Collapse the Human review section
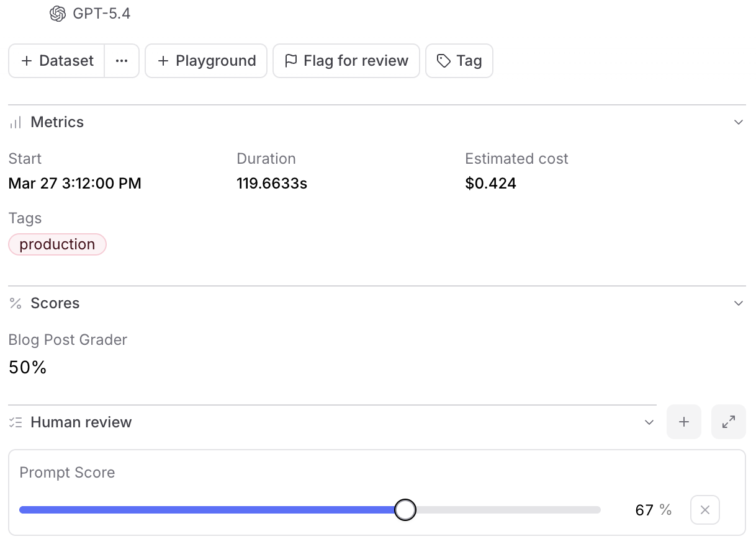The image size is (756, 552). click(x=649, y=422)
